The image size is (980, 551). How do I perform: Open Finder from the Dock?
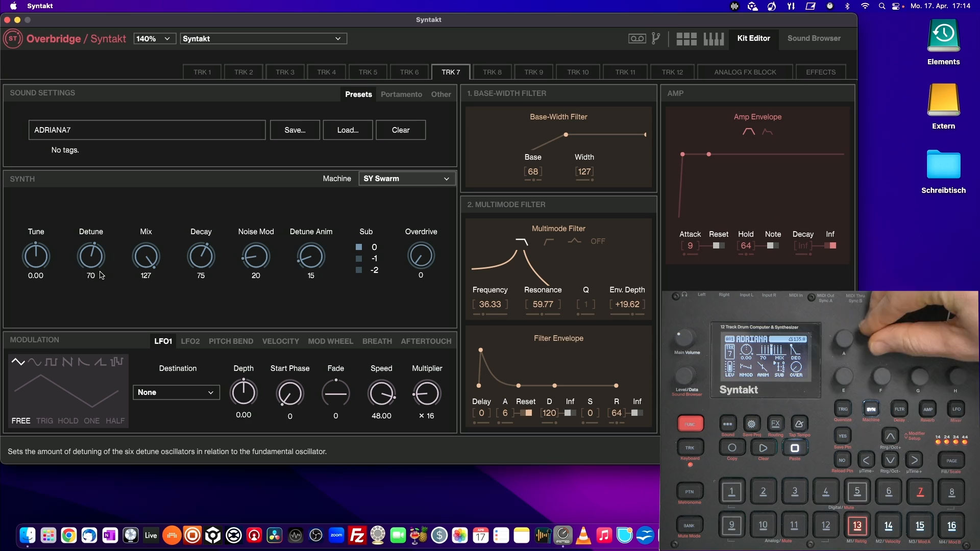click(x=28, y=535)
